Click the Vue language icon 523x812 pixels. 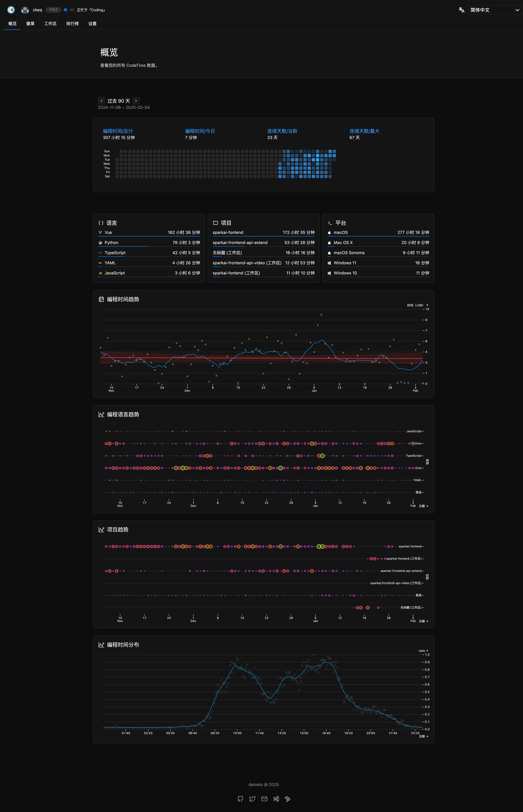[100, 233]
